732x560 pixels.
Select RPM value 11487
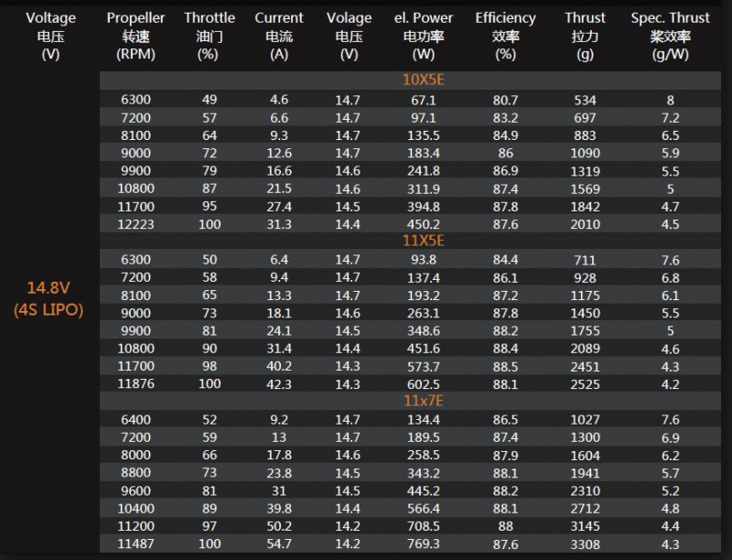[135, 544]
